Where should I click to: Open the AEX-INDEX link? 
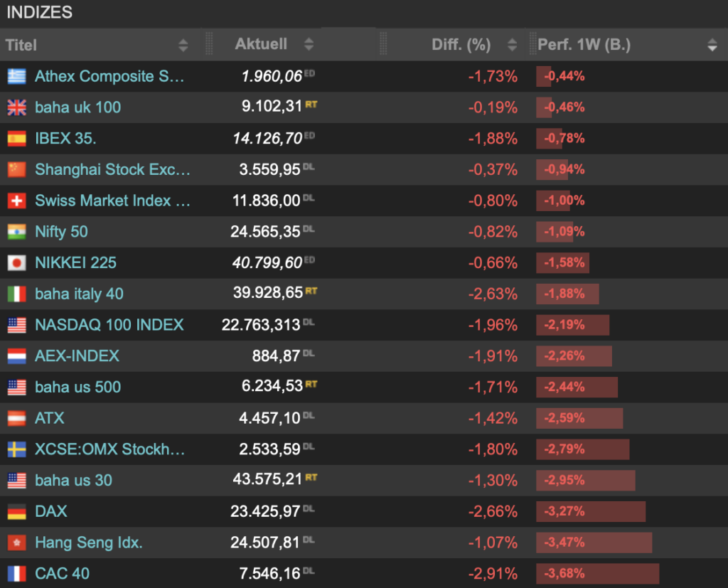pyautogui.click(x=77, y=356)
